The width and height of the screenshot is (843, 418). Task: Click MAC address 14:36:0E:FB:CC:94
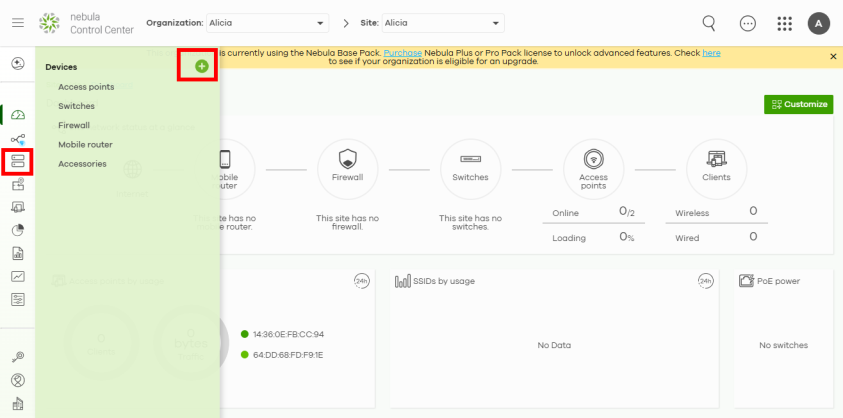[x=289, y=335]
